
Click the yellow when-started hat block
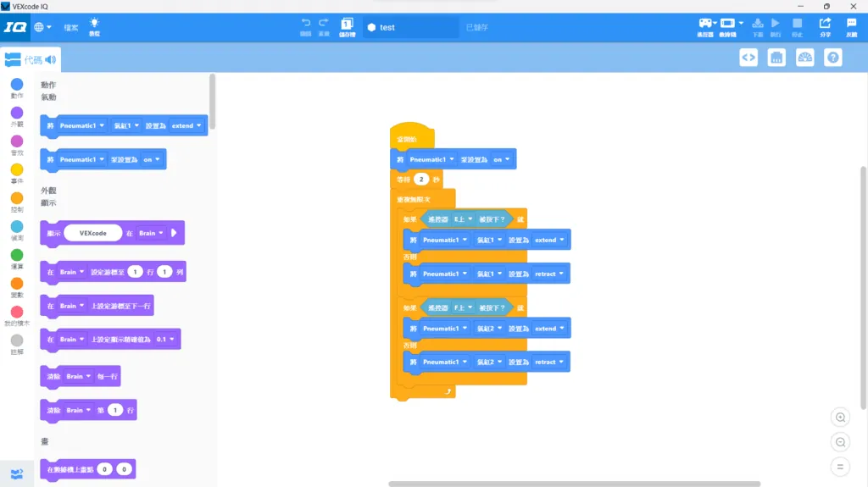[412, 135]
